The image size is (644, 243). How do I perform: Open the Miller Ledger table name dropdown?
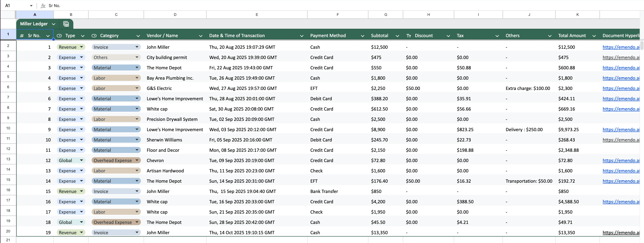click(54, 24)
